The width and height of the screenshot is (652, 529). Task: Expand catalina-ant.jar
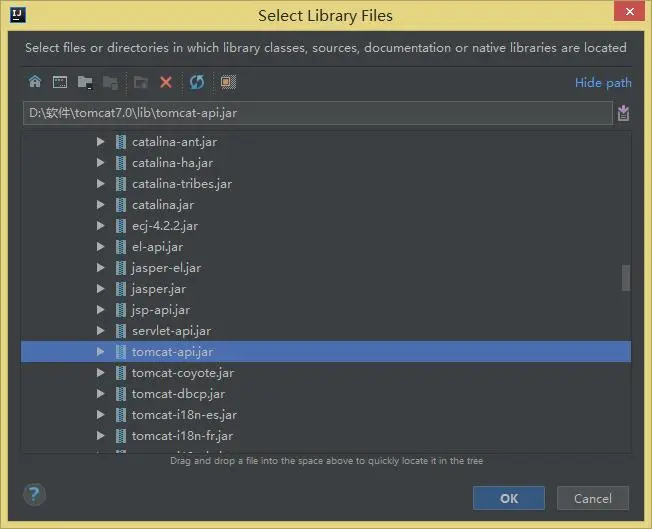click(100, 142)
